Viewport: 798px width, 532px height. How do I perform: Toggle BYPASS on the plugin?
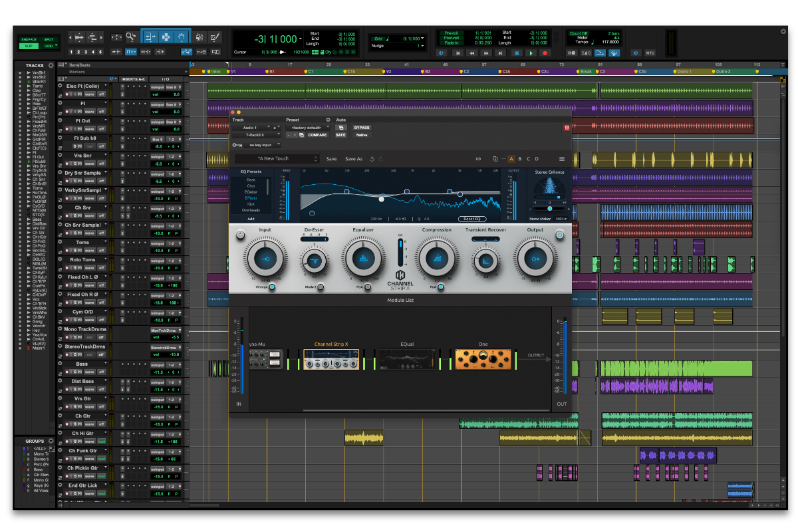[x=362, y=127]
